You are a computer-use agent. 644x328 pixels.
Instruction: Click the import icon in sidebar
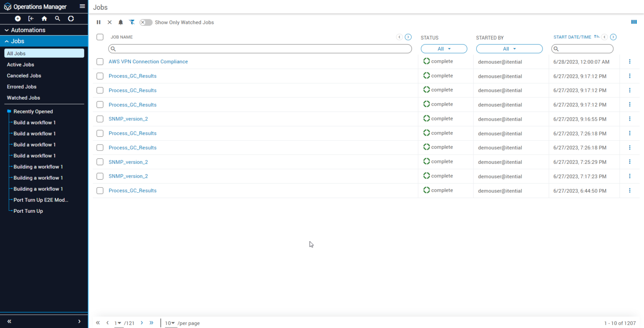[31, 18]
